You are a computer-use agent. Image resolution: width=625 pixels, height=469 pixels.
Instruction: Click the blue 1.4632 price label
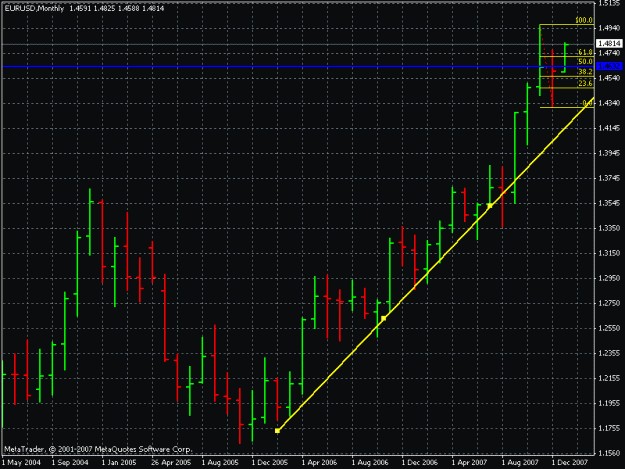point(609,66)
